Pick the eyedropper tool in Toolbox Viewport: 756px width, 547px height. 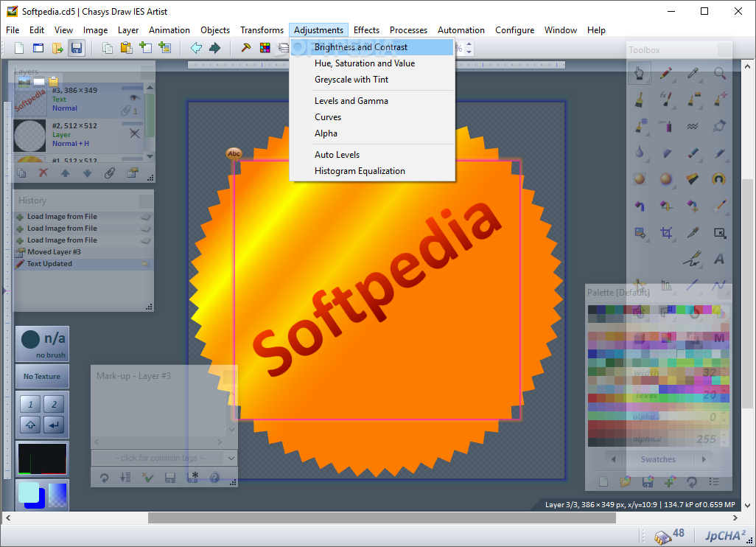tap(693, 73)
